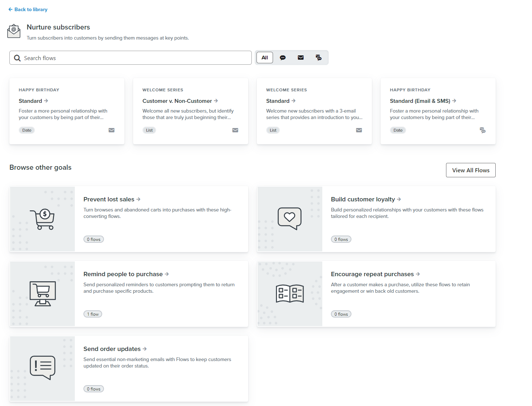Click the heart speech bubble icon
The image size is (532, 406).
[290, 219]
